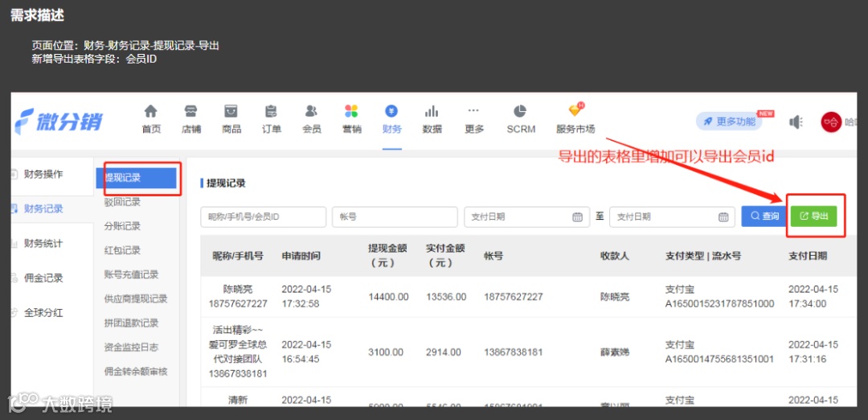Click the 昵称/手机号 column header
868x420 pixels.
[x=237, y=256]
